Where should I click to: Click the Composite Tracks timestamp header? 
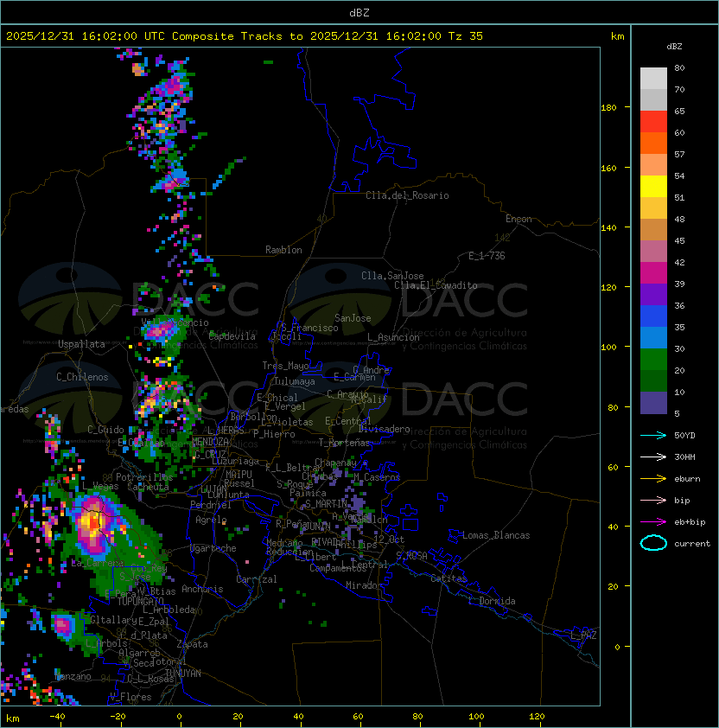point(245,36)
